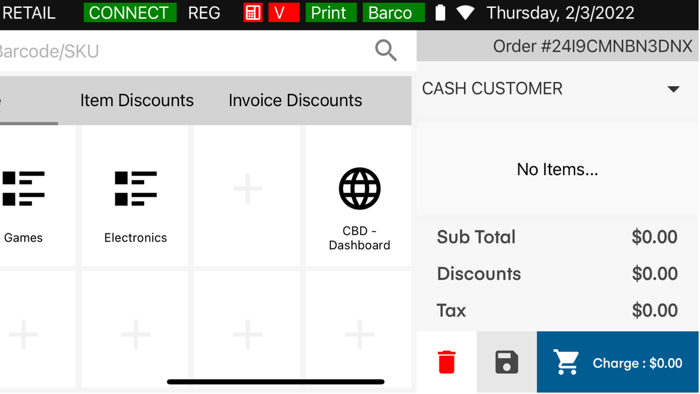Viewport: 700px width, 394px height.
Task: Save the order with the floppy disk icon
Action: point(507,362)
